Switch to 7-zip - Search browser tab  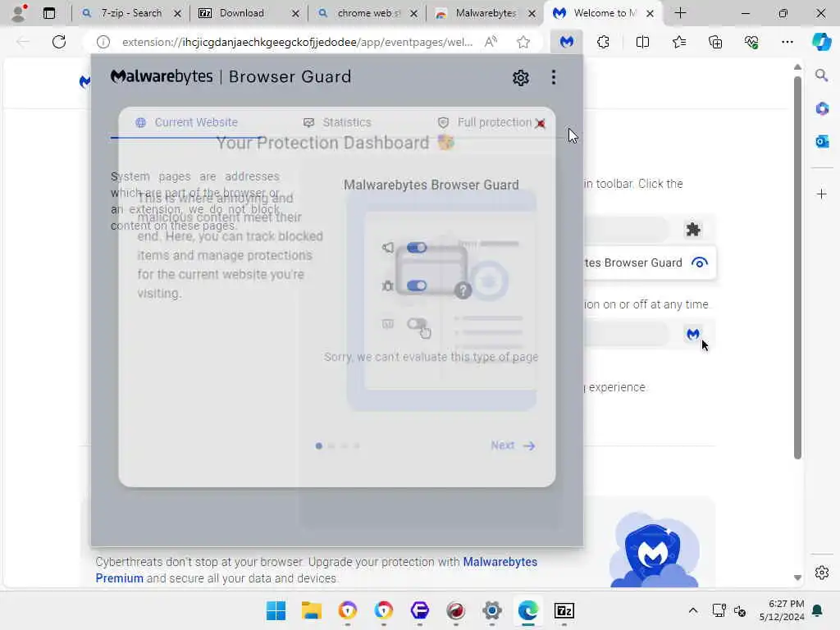[130, 13]
